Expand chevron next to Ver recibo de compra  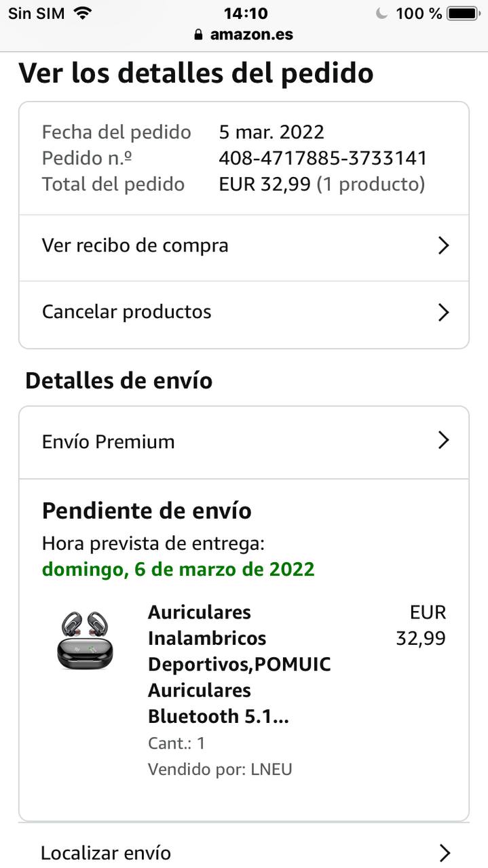pyautogui.click(x=443, y=245)
